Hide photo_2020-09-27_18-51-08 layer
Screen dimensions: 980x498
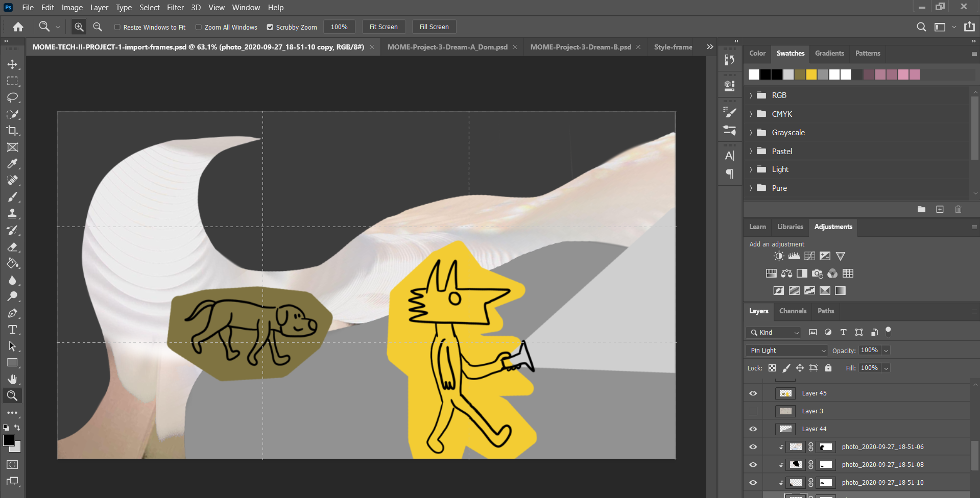pyautogui.click(x=753, y=465)
